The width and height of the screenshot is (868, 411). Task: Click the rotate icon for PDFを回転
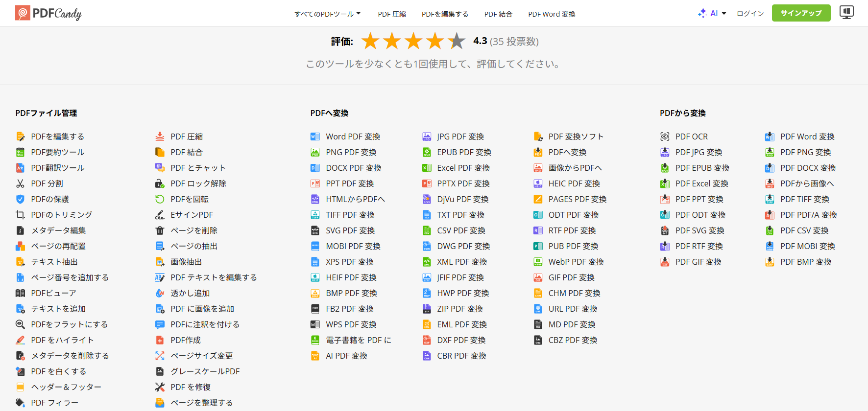[x=160, y=199]
